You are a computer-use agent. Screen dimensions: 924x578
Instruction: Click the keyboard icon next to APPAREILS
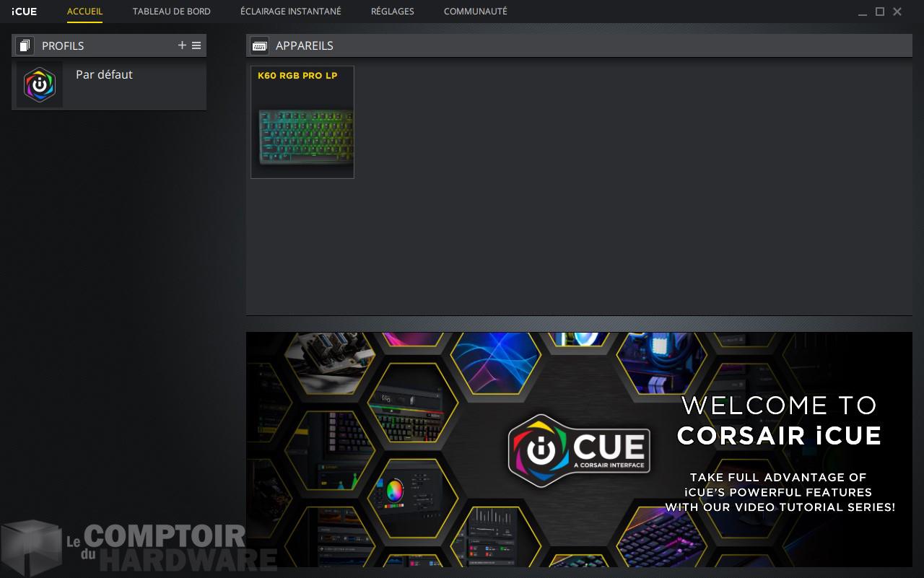tap(259, 45)
